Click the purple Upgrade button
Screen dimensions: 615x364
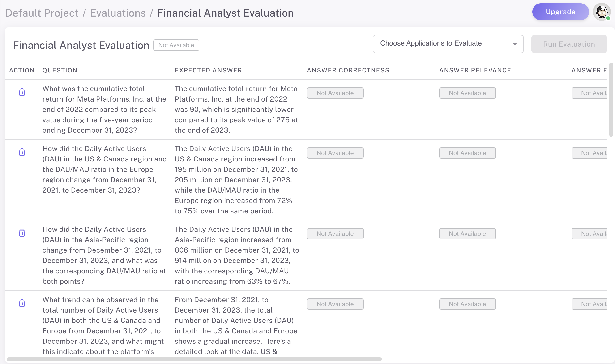point(560,12)
